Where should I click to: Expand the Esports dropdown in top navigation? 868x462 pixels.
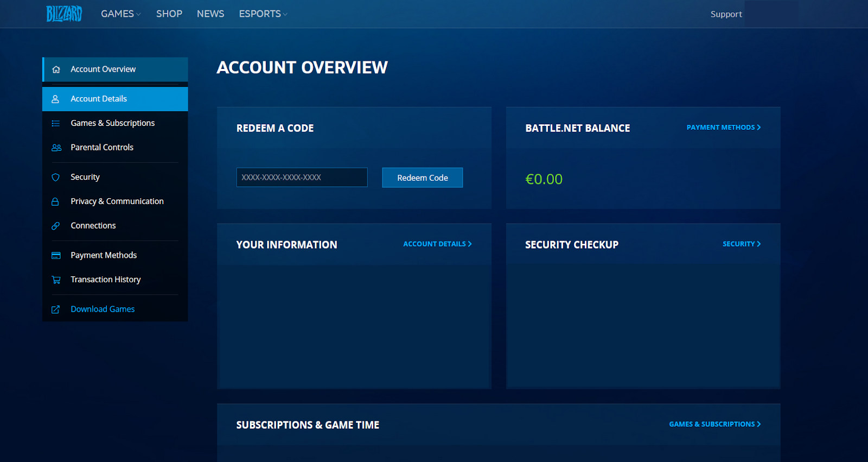click(x=263, y=14)
